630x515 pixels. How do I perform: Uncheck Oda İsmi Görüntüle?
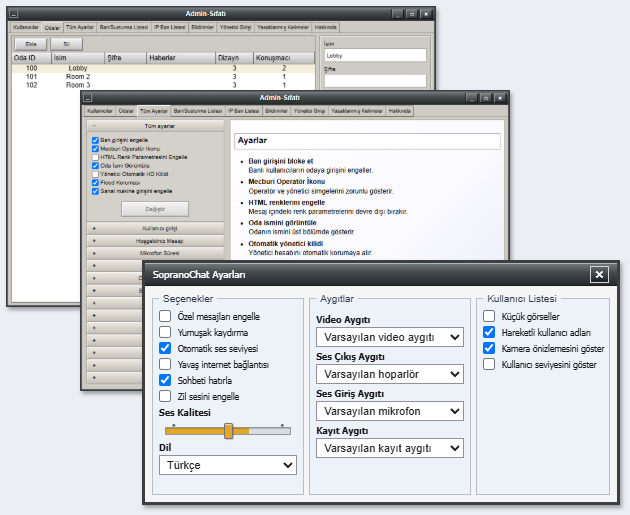95,166
